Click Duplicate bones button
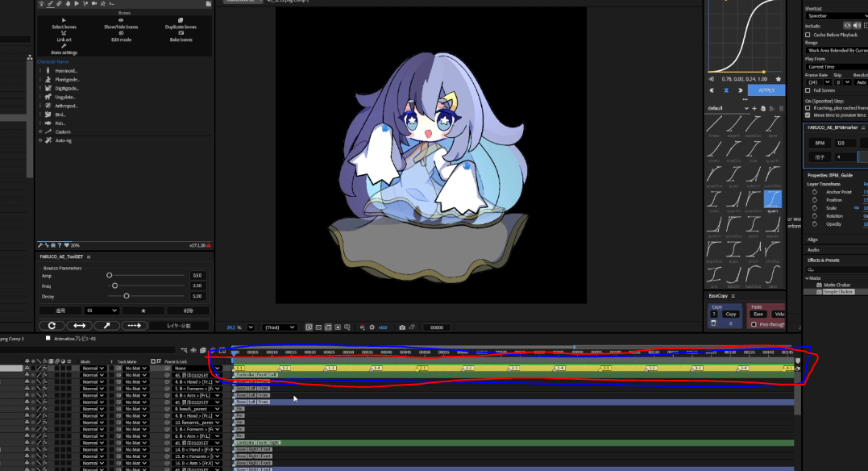 (181, 24)
